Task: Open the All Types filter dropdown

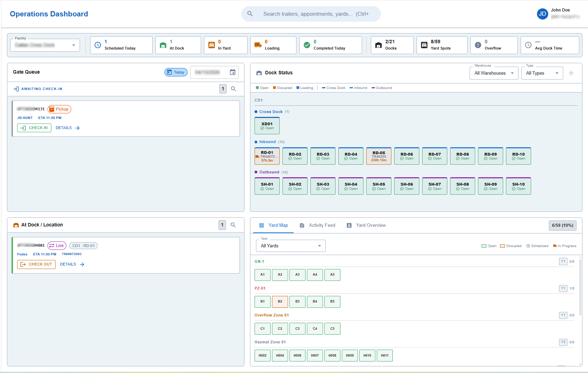Action: click(542, 73)
